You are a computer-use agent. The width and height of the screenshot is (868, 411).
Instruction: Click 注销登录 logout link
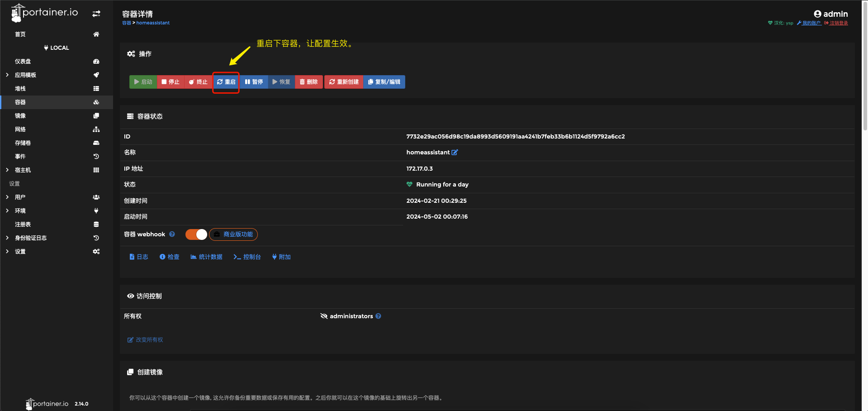pos(836,23)
